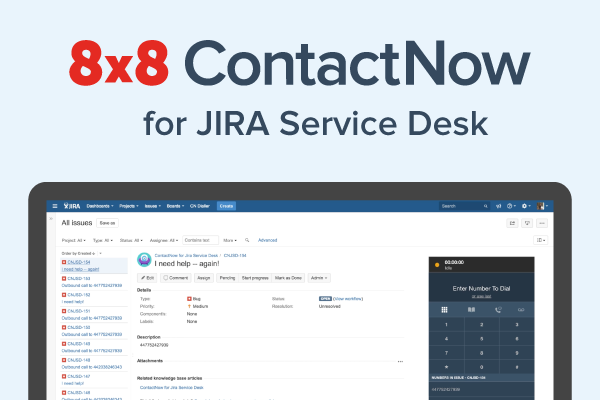Select issue CNJSD-147 in the list
Viewport: 600px width, 400px height.
pyautogui.click(x=92, y=380)
